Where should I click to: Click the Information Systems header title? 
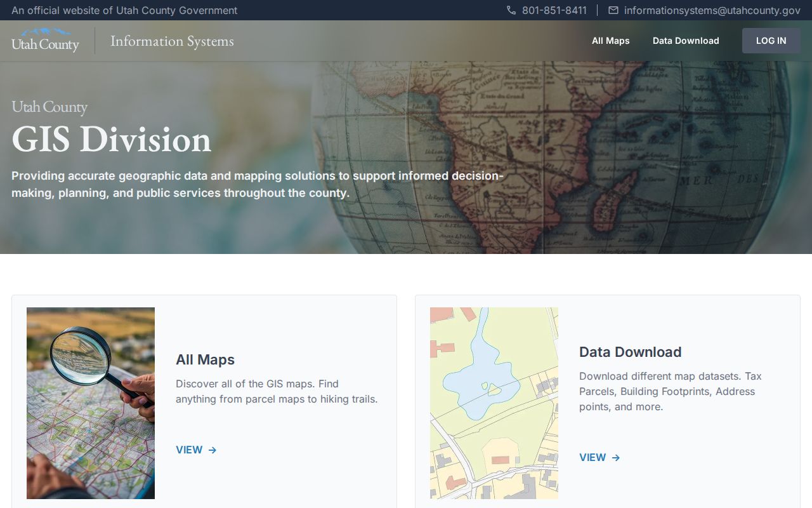[x=172, y=41]
